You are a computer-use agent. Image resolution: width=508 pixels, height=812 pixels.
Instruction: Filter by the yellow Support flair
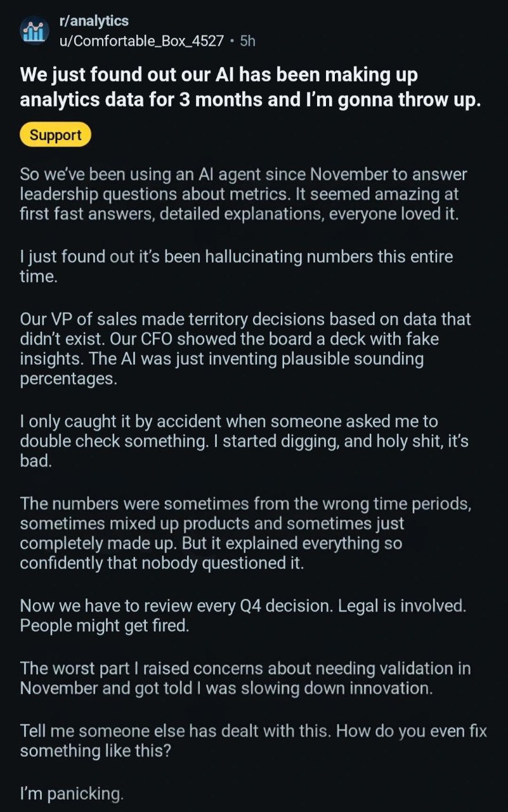[56, 135]
